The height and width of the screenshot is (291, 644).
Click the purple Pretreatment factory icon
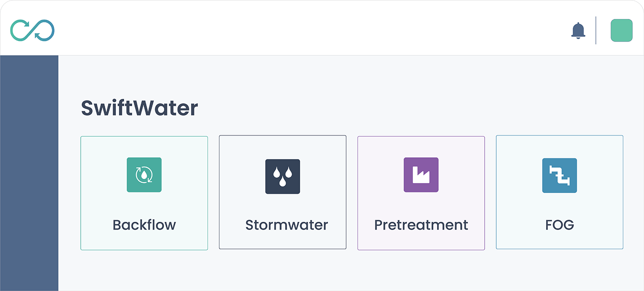(421, 175)
